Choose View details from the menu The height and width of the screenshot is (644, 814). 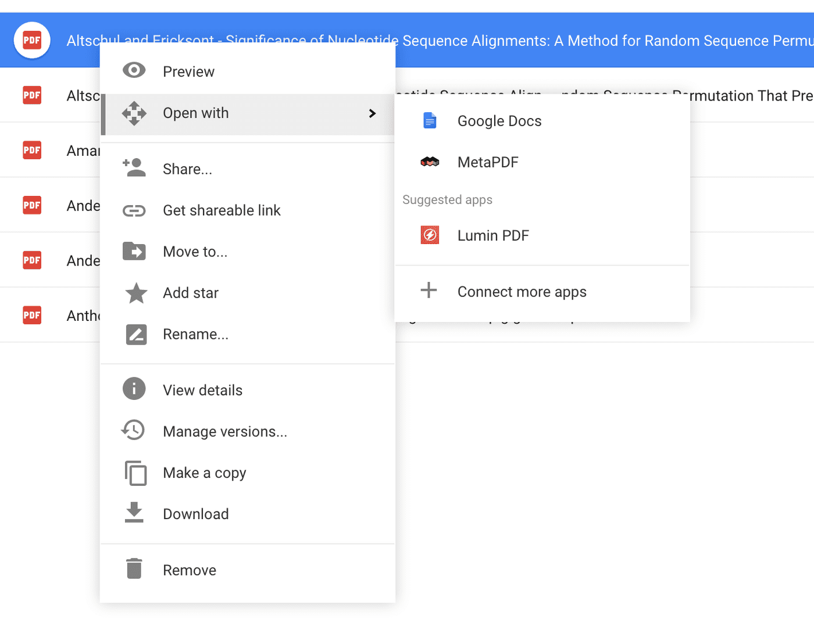pos(202,389)
